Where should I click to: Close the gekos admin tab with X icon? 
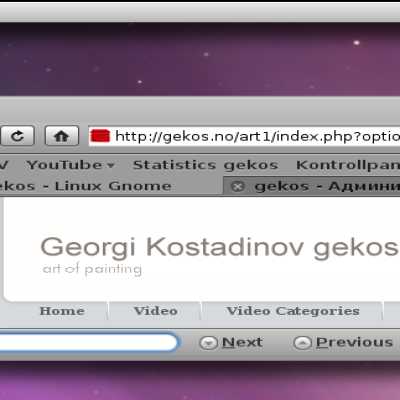pos(238,186)
